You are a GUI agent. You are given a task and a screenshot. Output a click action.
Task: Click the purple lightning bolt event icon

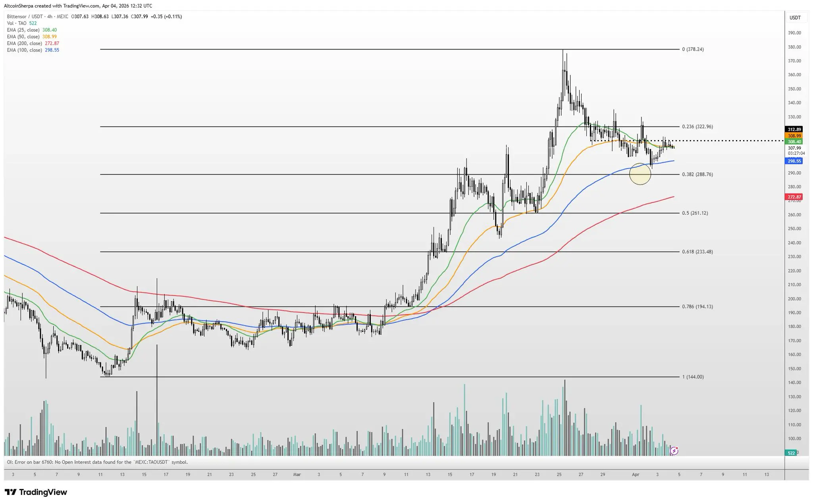pyautogui.click(x=674, y=451)
